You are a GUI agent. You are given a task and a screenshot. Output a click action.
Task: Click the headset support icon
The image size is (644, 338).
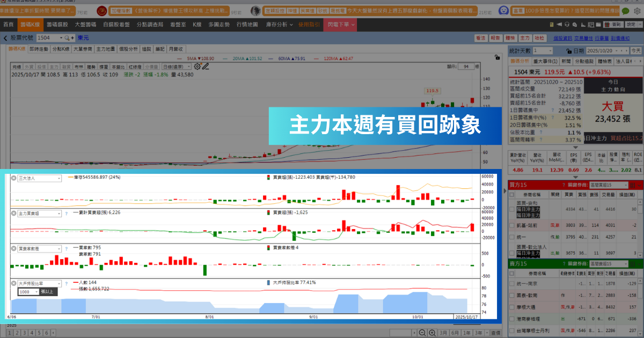566,24
